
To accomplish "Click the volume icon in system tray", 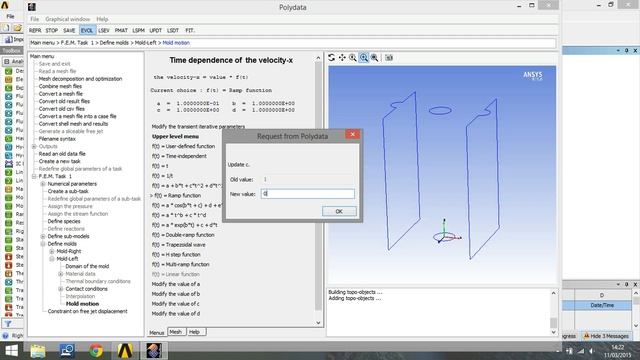I will (x=591, y=351).
